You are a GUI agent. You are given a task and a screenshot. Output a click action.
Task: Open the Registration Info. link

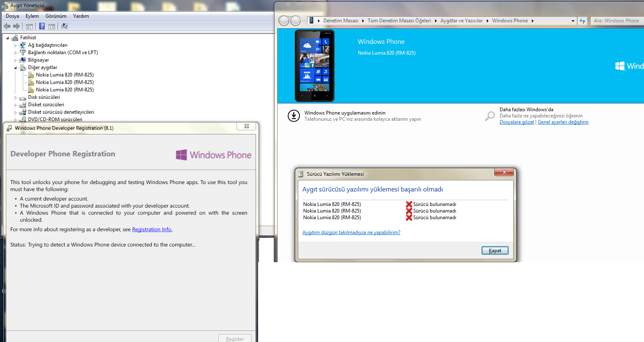click(152, 230)
